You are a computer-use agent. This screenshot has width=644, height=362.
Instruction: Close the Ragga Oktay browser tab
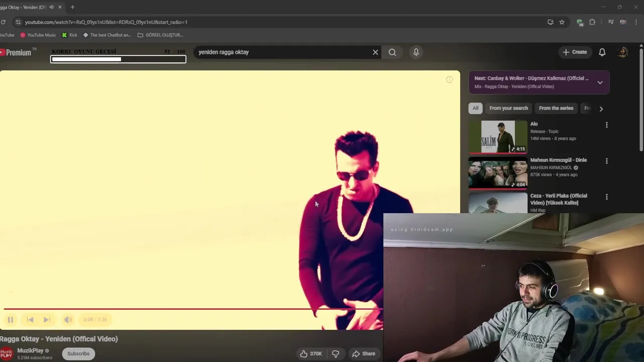pos(60,7)
